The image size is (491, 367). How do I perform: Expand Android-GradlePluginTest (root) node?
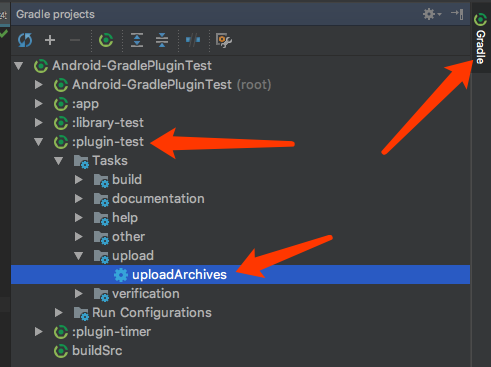click(39, 85)
